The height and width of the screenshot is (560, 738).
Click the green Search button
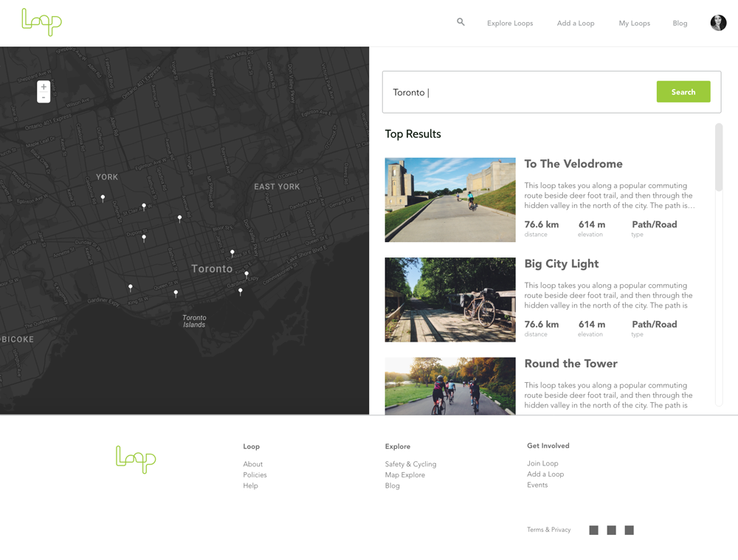click(x=683, y=91)
